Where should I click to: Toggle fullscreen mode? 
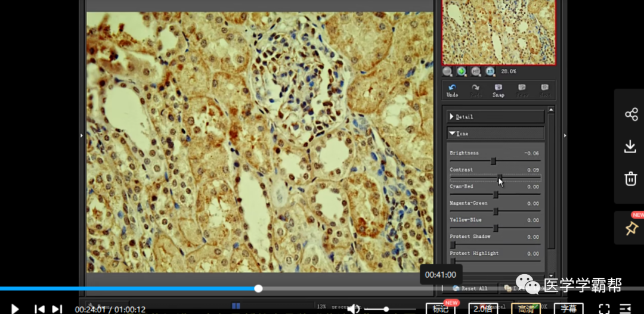coord(604,309)
